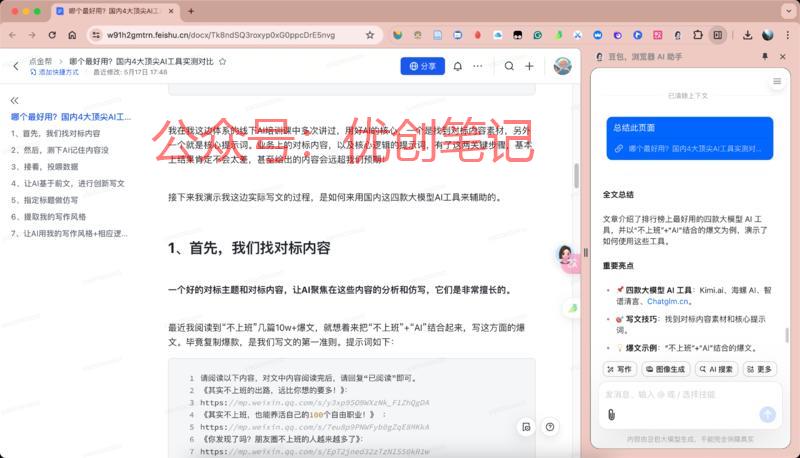Click the red droplet extension icon

tap(478, 35)
